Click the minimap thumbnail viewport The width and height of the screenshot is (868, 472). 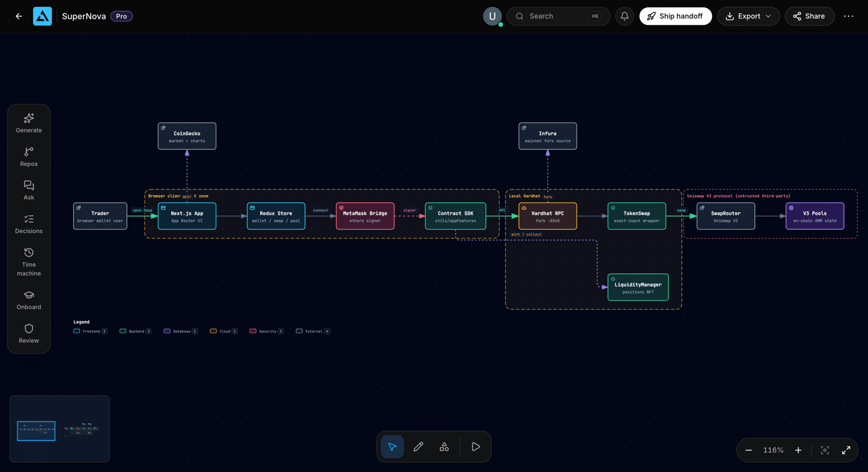(x=36, y=431)
